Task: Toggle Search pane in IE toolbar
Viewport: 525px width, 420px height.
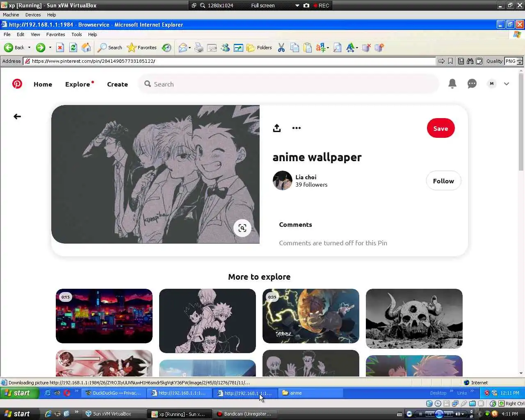Action: tap(110, 48)
